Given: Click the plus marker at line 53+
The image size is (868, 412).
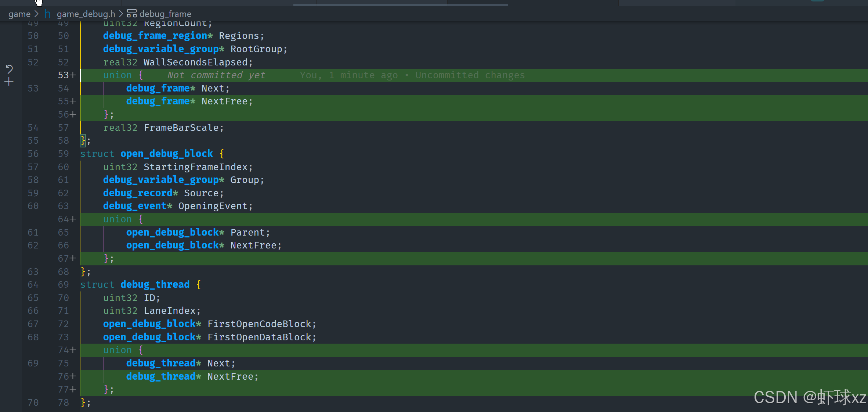Looking at the screenshot, I should click(x=73, y=75).
